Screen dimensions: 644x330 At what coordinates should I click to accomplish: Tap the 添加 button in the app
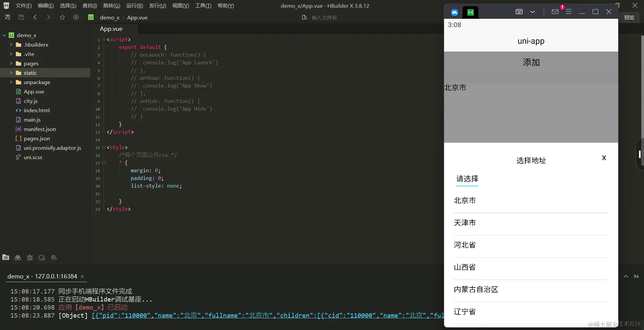click(531, 62)
